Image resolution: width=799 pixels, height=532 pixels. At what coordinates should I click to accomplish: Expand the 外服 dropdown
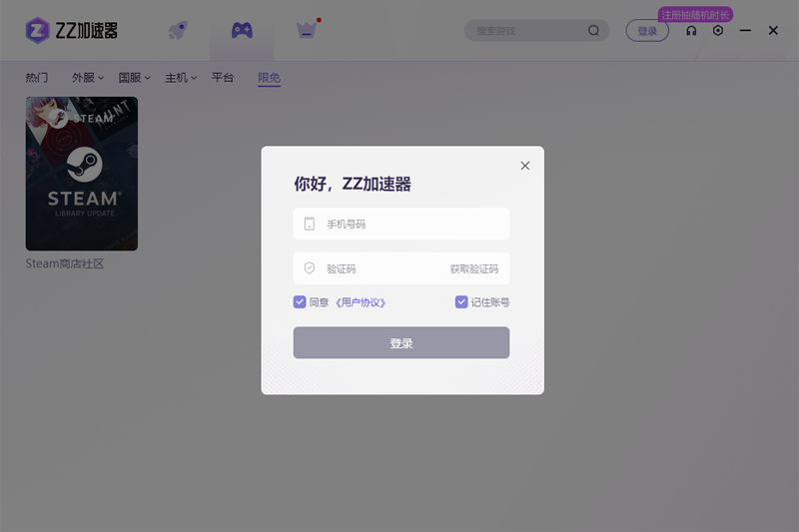[x=88, y=77]
